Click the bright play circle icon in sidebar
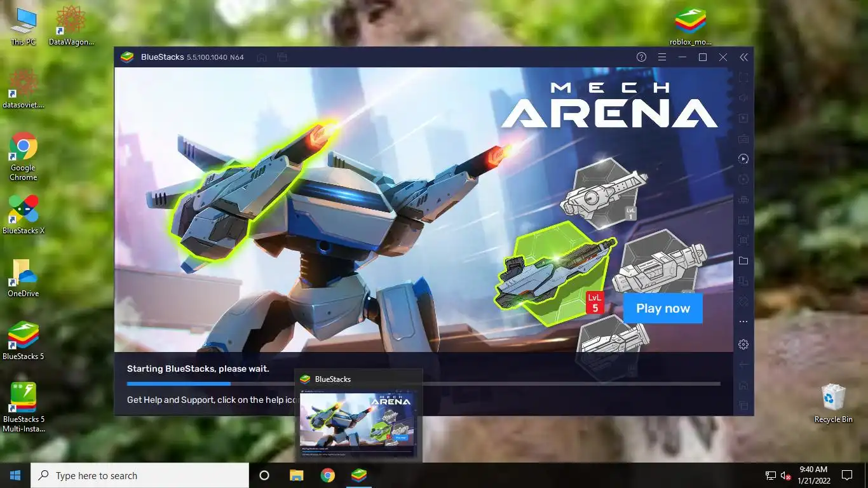868x488 pixels. tap(743, 159)
